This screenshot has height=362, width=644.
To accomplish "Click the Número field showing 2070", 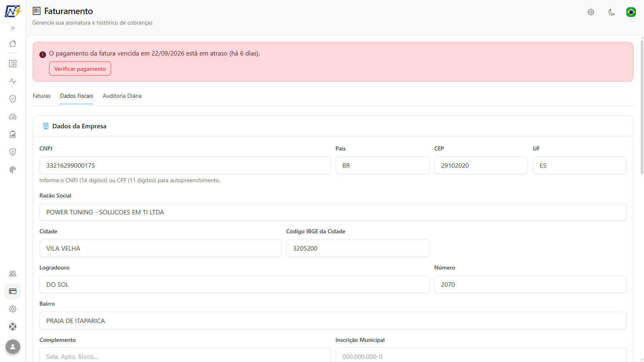I will pyautogui.click(x=530, y=284).
